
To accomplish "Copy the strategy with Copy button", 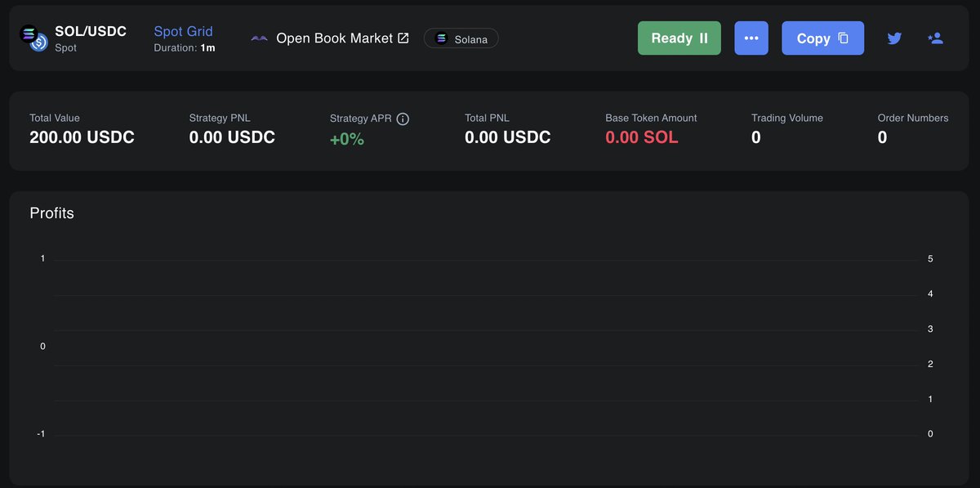I will click(x=822, y=38).
